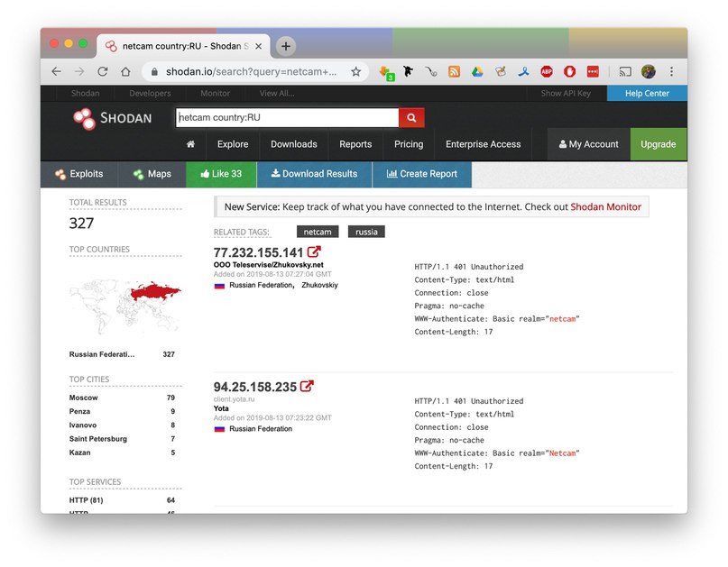The width and height of the screenshot is (728, 567).
Task: Click the netcam related tag
Action: [318, 232]
